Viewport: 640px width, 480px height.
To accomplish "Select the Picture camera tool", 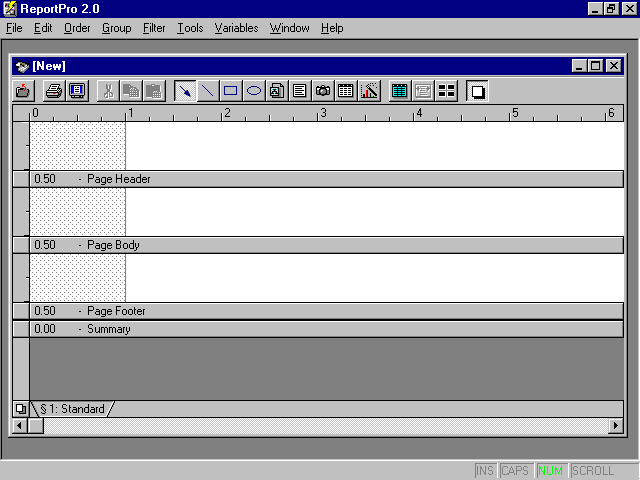I will point(323,91).
